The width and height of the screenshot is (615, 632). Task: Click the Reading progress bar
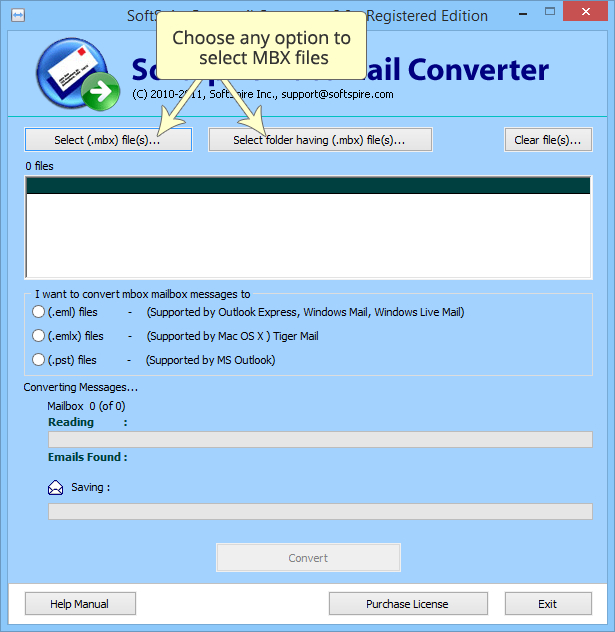(320, 439)
